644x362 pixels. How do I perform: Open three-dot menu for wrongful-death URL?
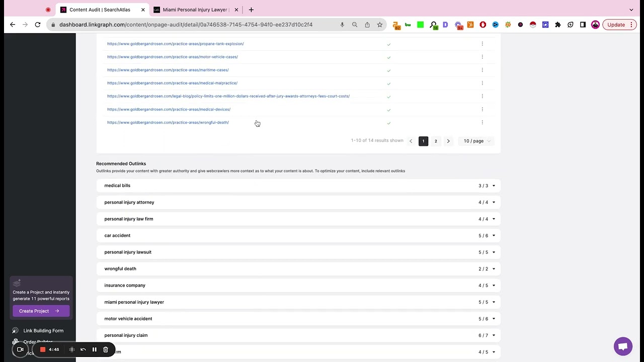[x=482, y=122]
